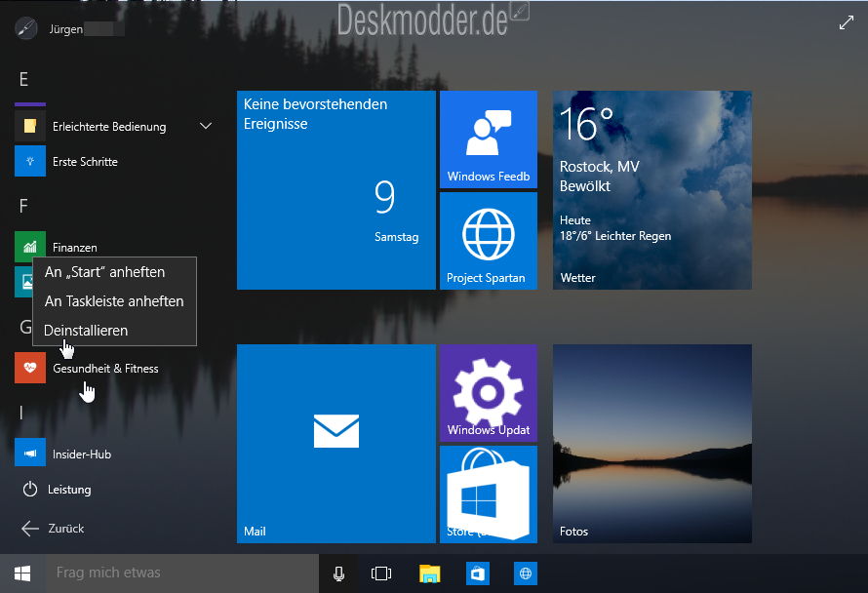This screenshot has width=868, height=593.
Task: Expand the Erleichterte Bedienung folder chevron
Action: (x=206, y=126)
